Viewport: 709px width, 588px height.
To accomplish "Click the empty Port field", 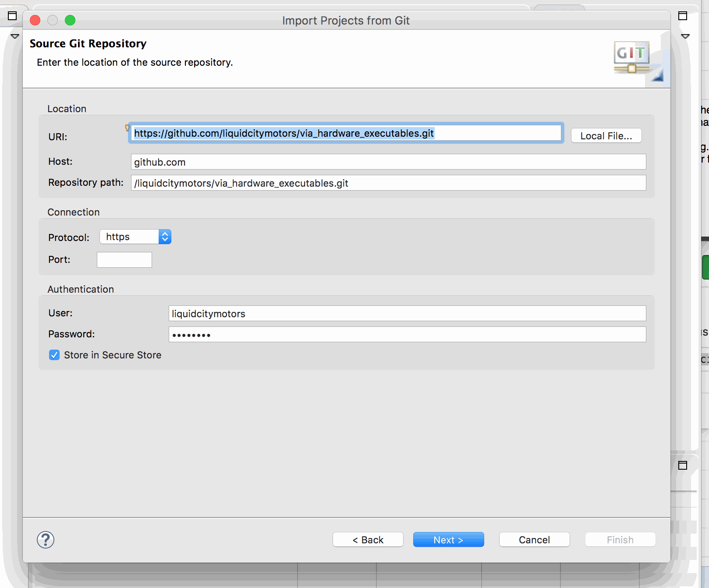I will click(124, 259).
